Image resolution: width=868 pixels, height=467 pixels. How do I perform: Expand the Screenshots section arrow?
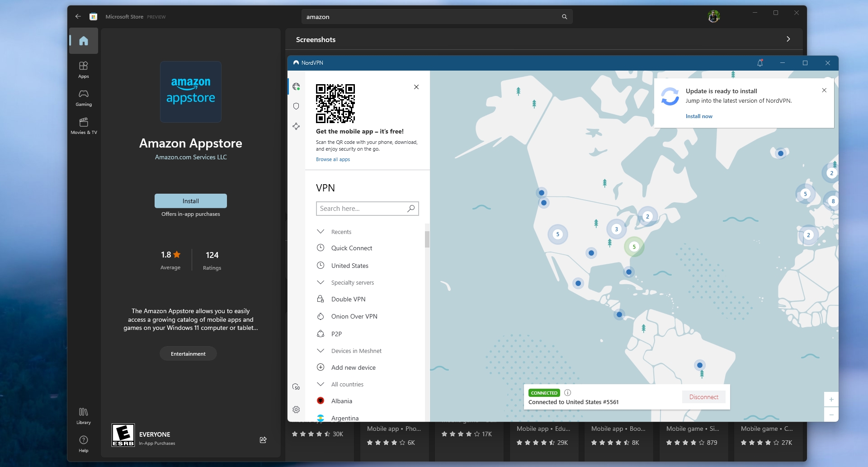(x=788, y=39)
